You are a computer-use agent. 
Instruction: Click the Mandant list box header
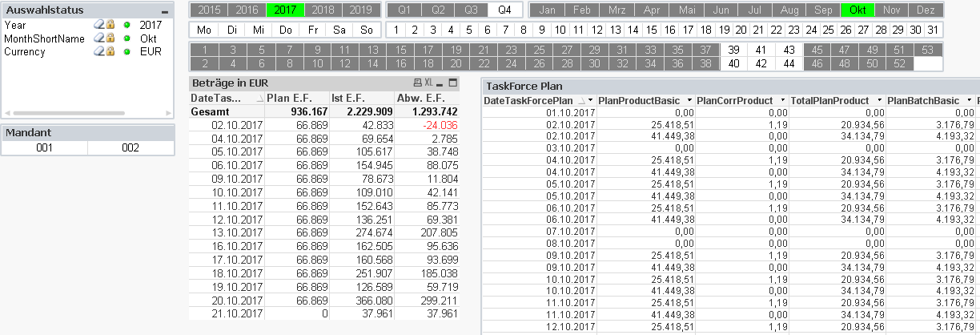pos(87,132)
